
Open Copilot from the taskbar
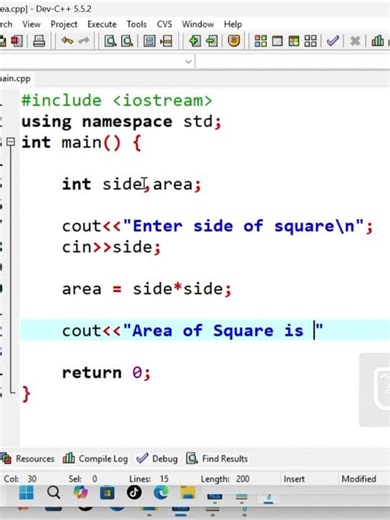tap(80, 492)
